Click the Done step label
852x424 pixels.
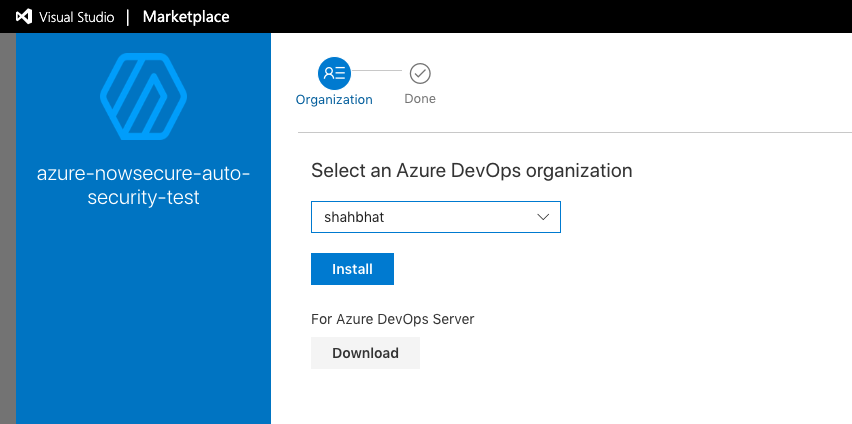(x=420, y=99)
